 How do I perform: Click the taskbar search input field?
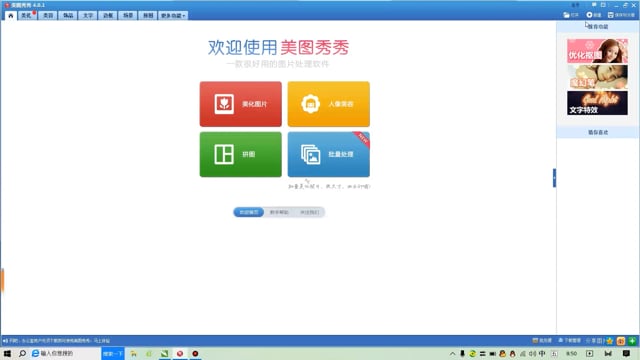[65, 353]
